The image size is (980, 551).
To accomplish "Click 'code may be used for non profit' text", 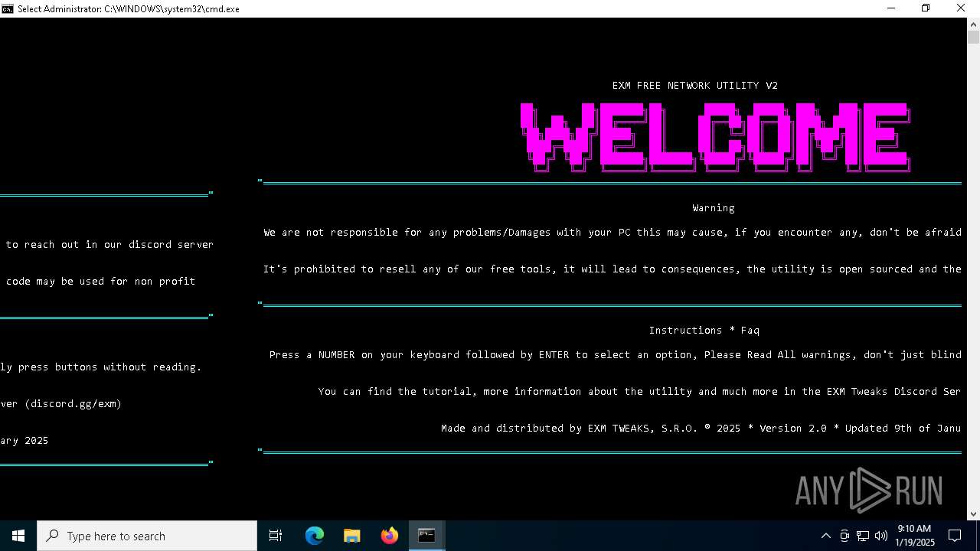I will [x=100, y=282].
